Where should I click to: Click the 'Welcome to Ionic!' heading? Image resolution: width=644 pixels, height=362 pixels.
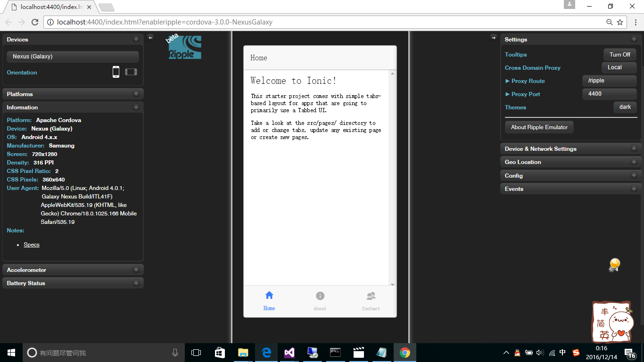pos(293,81)
